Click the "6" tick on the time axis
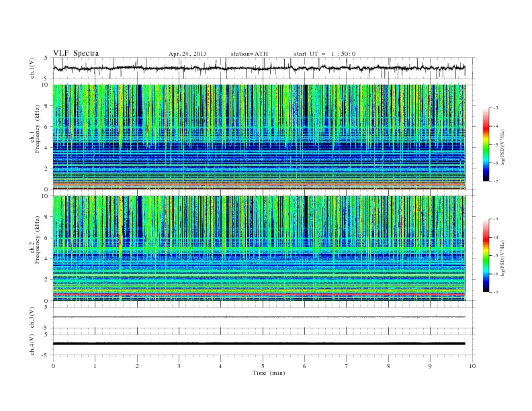532x411 pixels. [x=304, y=366]
